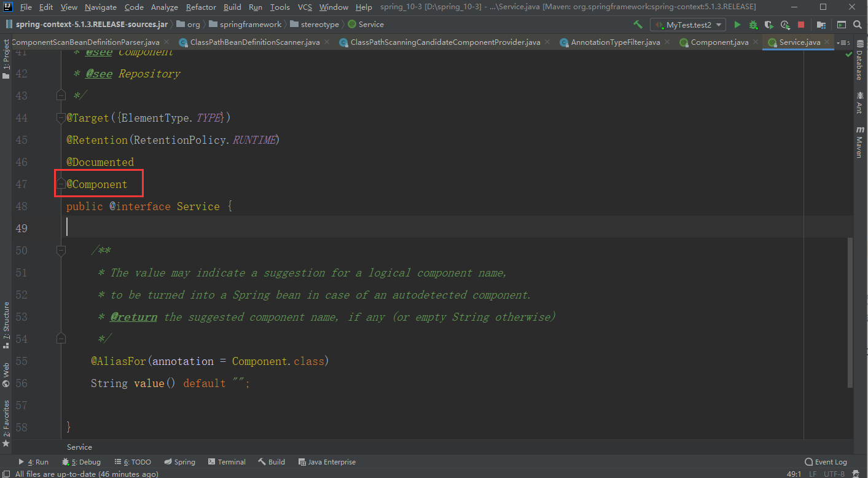Open the Maven tool window

point(859,143)
